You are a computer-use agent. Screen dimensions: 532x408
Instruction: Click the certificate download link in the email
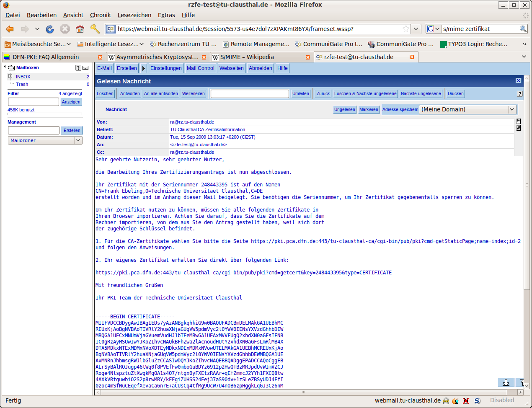(243, 273)
